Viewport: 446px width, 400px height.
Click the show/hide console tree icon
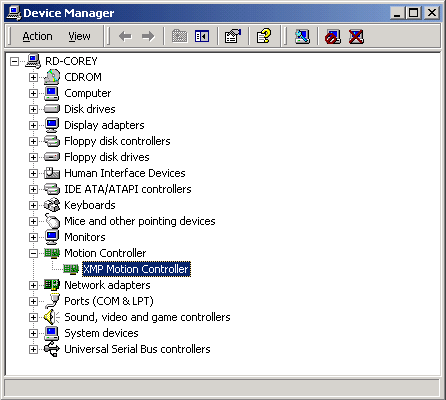point(202,36)
